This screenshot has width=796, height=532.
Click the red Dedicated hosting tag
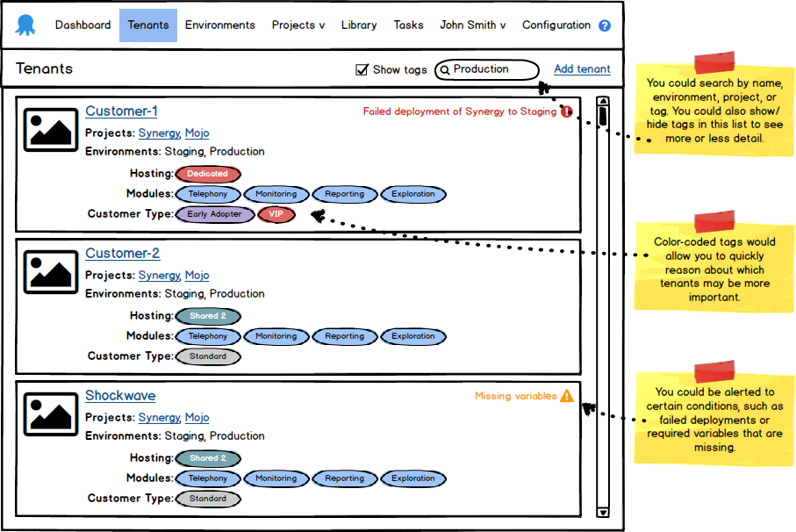pyautogui.click(x=208, y=174)
